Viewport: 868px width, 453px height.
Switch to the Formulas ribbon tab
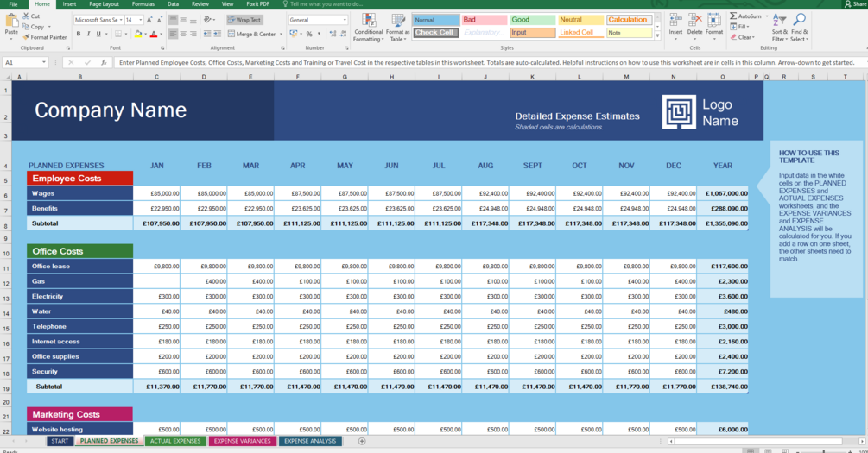click(143, 3)
